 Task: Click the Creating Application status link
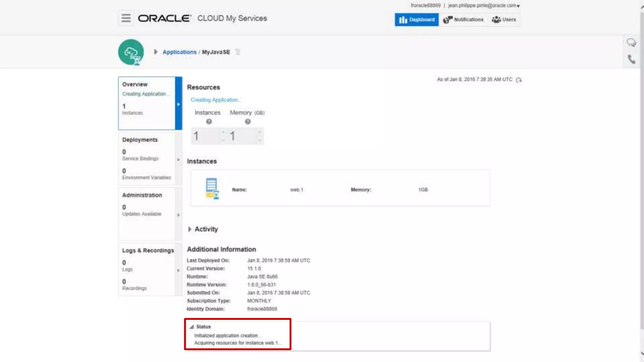215,100
